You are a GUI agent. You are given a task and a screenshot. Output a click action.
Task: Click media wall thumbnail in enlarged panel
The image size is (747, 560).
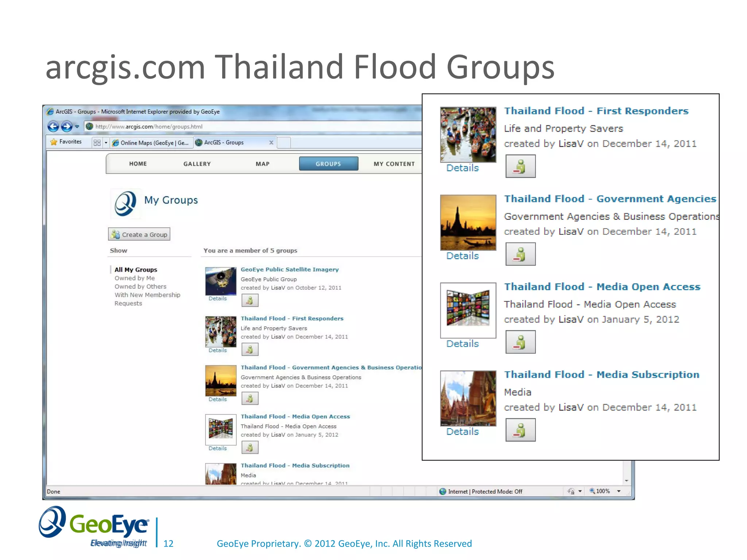468,310
